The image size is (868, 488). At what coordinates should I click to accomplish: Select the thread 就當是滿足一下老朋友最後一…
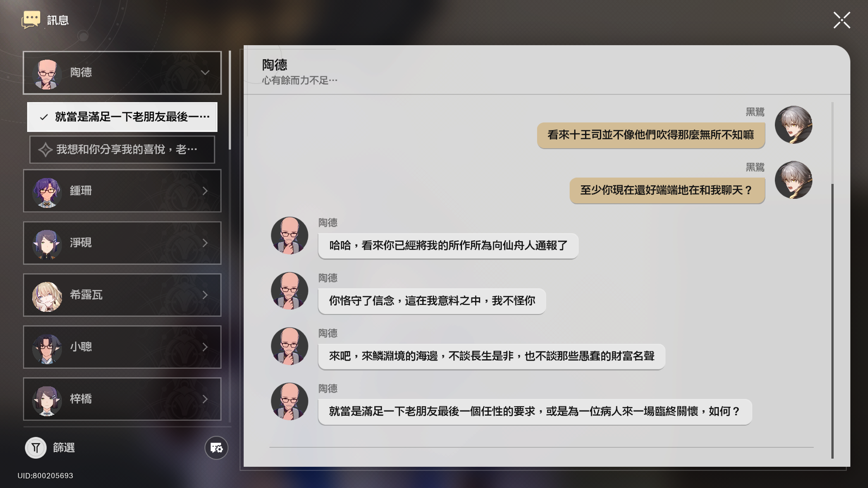point(122,117)
